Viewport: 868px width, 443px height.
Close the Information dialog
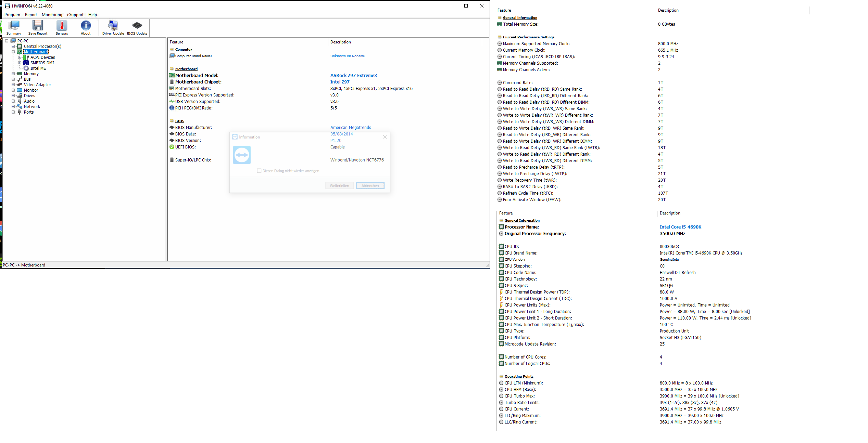click(x=385, y=137)
